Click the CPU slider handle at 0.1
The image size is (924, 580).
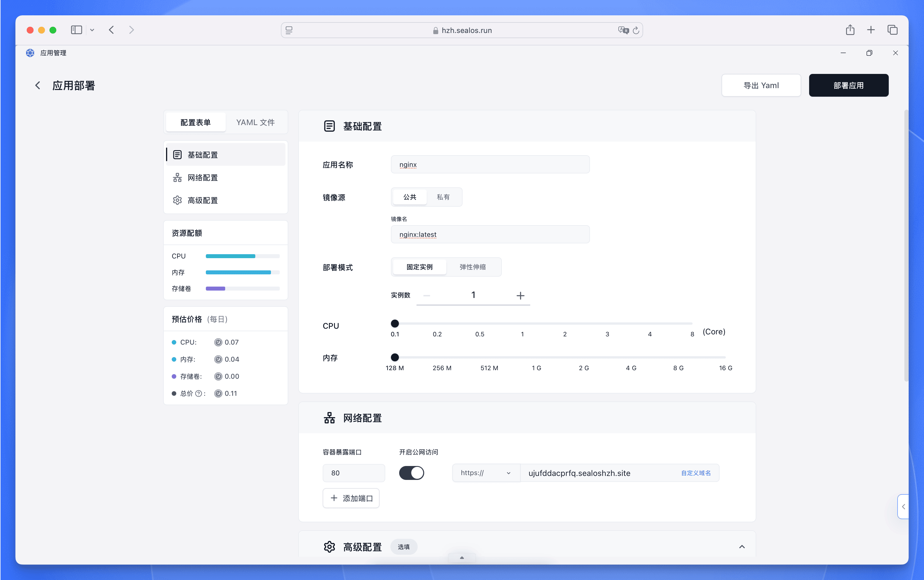395,323
